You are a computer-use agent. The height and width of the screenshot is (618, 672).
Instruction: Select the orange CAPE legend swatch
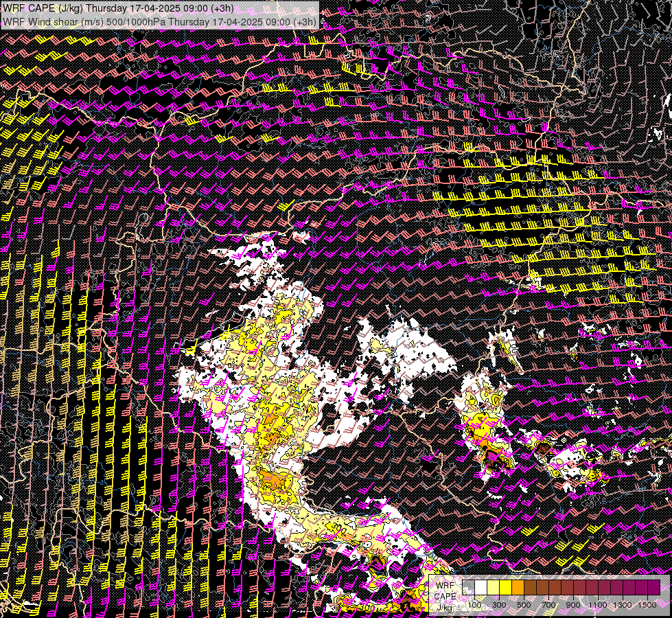coord(518,587)
